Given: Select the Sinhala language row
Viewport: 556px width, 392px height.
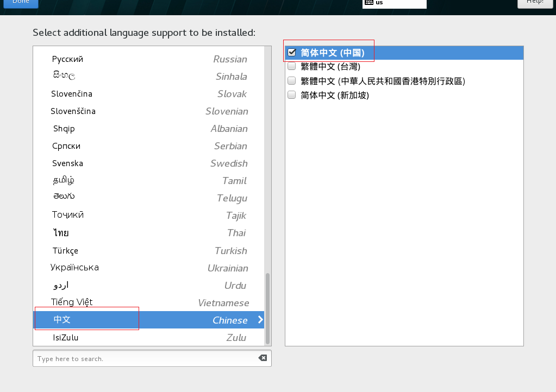Looking at the screenshot, I should coord(149,76).
